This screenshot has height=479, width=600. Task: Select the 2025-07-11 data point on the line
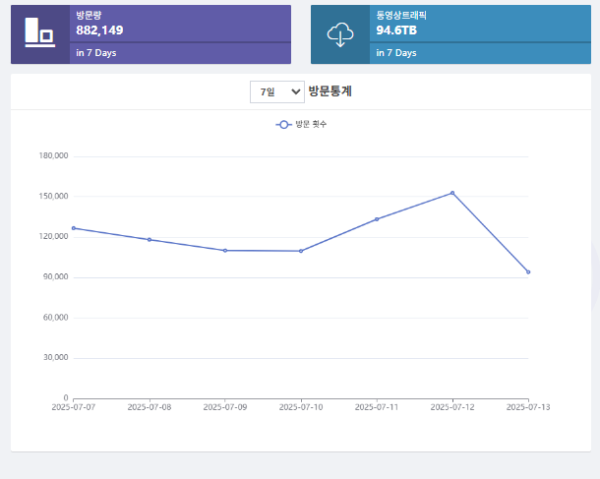[377, 219]
